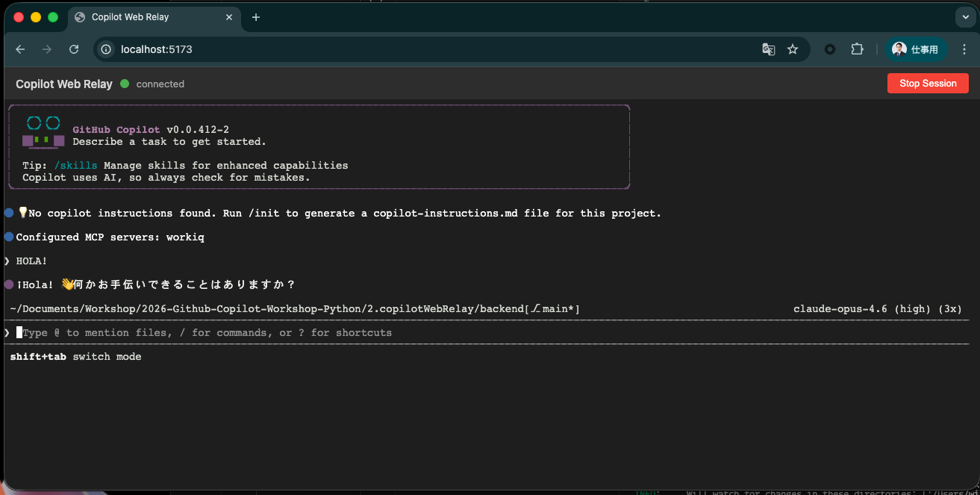This screenshot has height=495, width=980.
Task: Click the browser back arrow
Action: (20, 49)
